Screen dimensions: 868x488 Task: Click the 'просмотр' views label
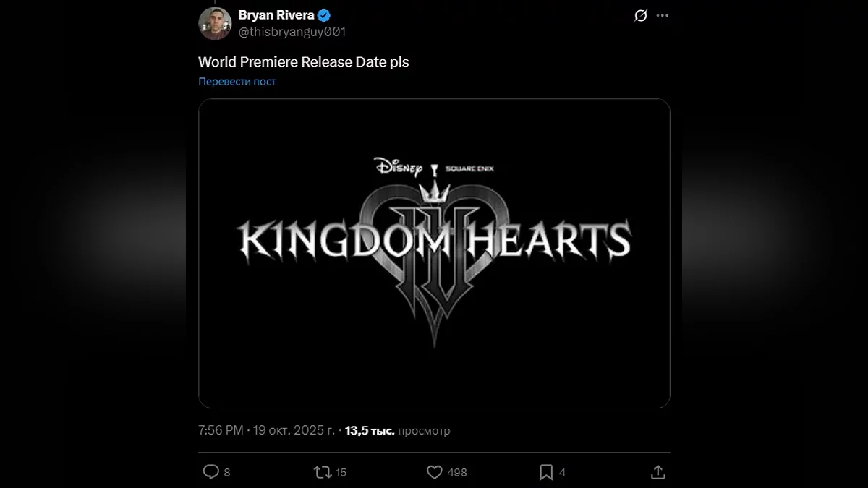click(424, 431)
